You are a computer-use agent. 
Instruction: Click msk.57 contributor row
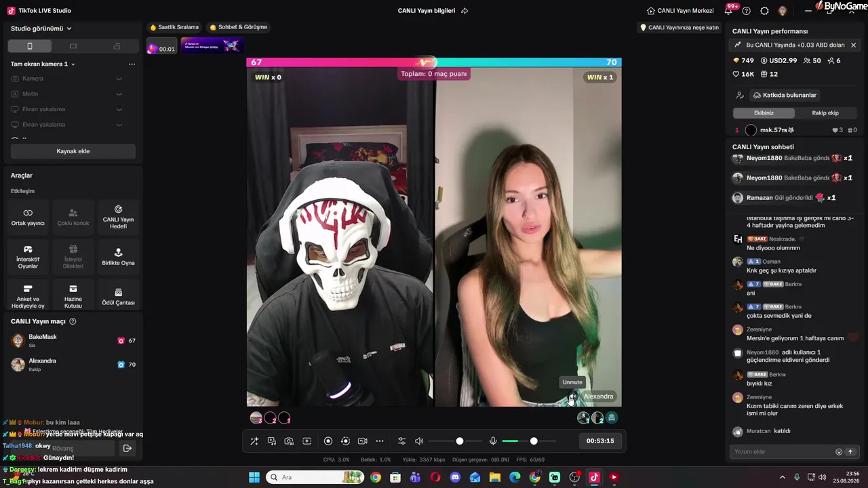[795, 130]
